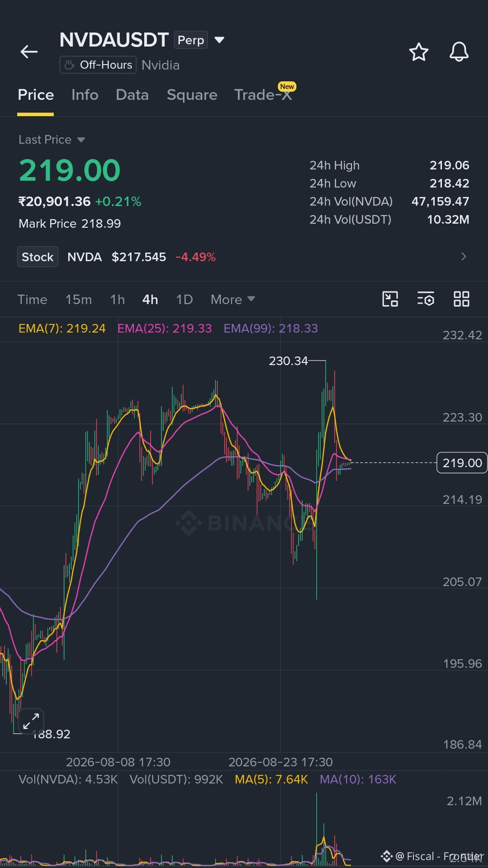This screenshot has height=868, width=488.
Task: Tap the 24h High value 219.06
Action: [449, 165]
